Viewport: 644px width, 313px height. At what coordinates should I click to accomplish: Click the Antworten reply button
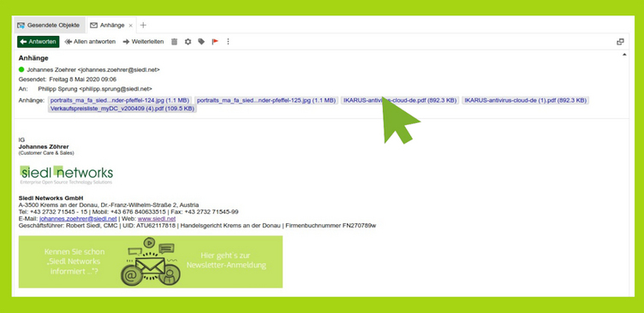coord(39,41)
